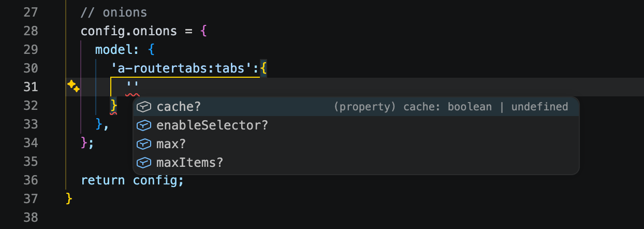
Task: Place cursor on the return keyword
Action: click(x=103, y=180)
